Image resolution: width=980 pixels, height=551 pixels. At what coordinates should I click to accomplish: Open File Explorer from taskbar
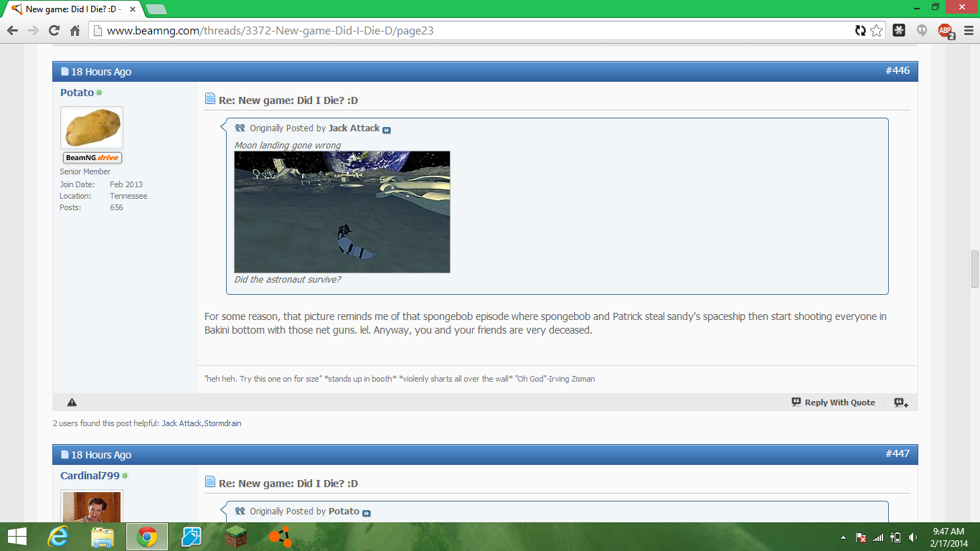tap(103, 537)
